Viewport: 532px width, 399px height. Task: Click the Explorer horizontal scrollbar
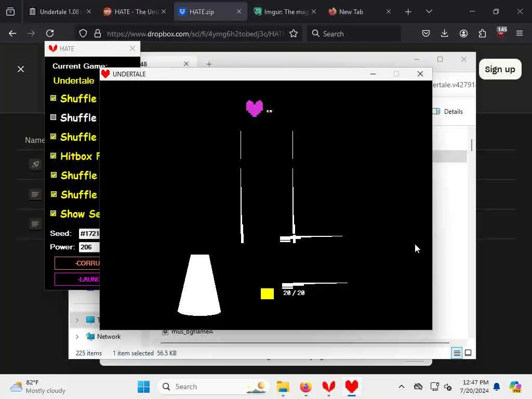(305, 343)
